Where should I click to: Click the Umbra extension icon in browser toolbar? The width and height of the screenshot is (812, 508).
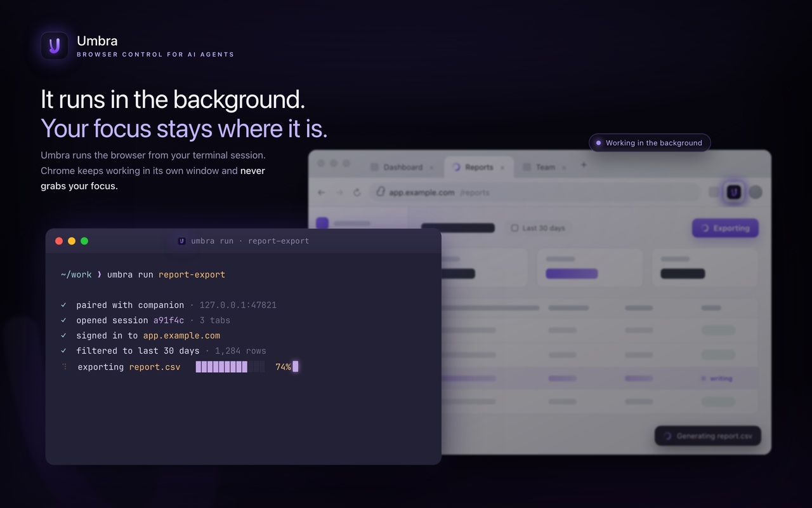[734, 192]
